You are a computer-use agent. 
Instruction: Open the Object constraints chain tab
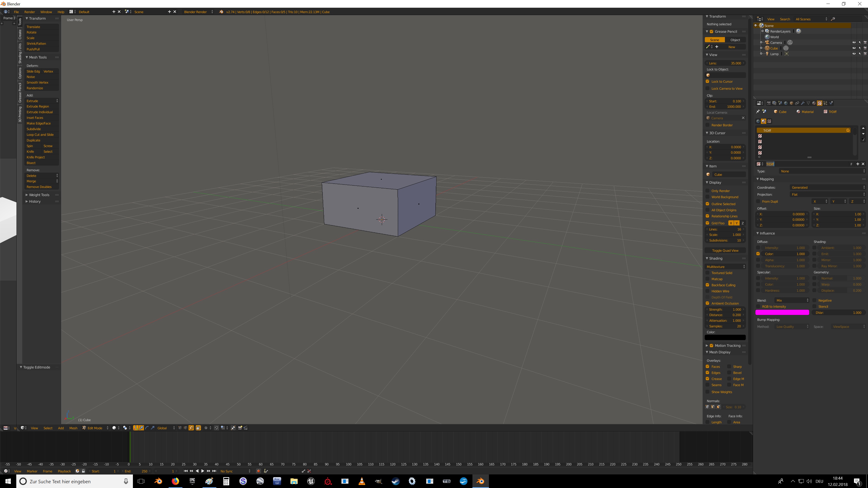[797, 103]
